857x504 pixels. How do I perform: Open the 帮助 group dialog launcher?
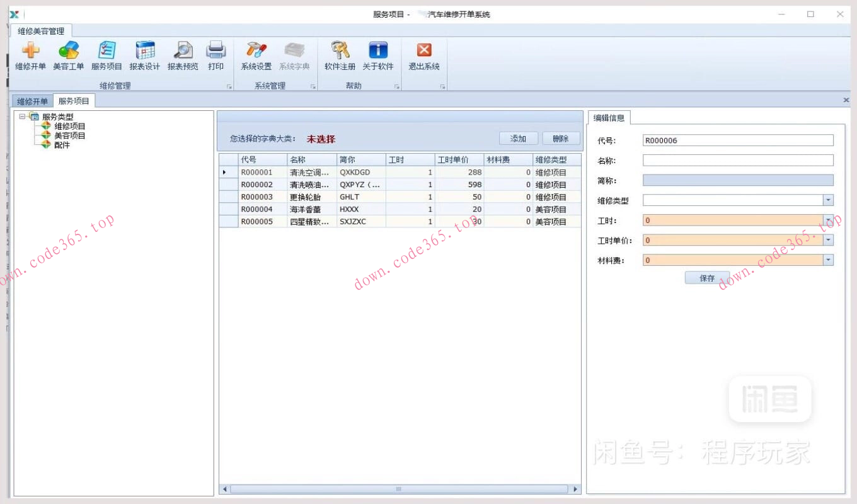tap(397, 87)
